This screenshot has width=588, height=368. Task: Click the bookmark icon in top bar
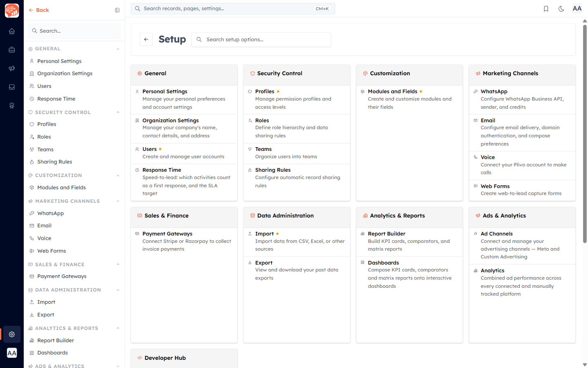[546, 9]
